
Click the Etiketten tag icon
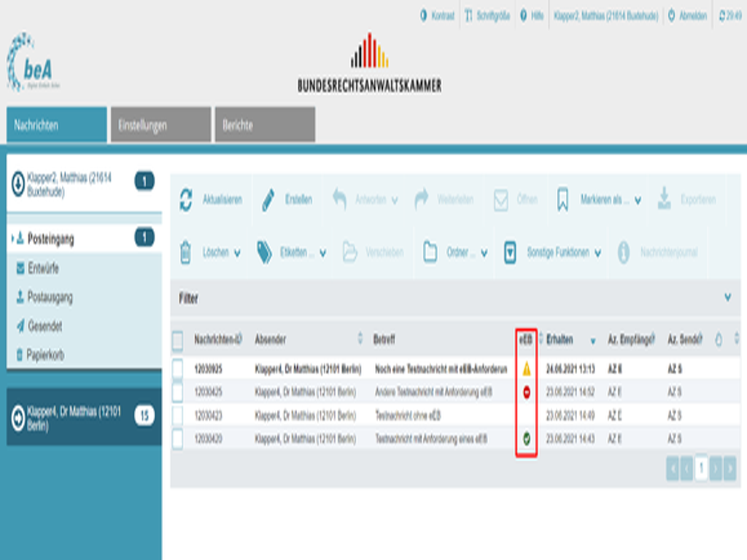point(264,252)
